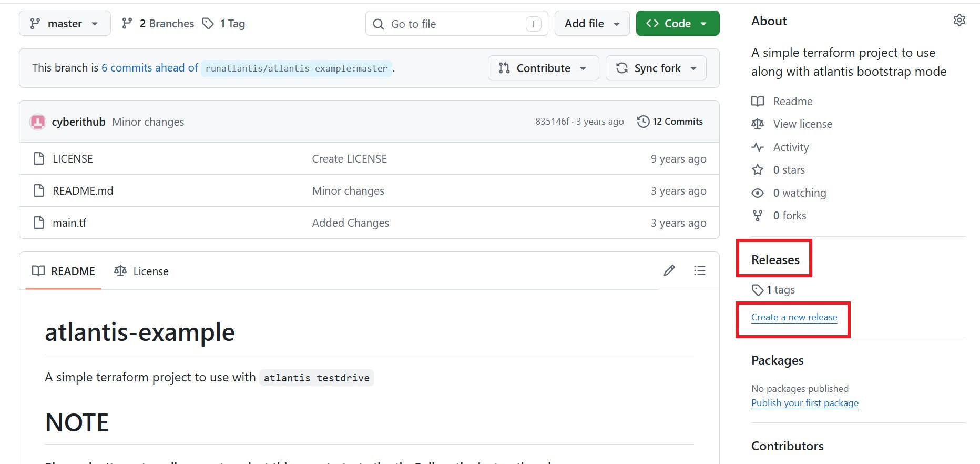Screen dimensions: 980x464
Task: Expand the Contribute dropdown
Action: click(x=543, y=68)
